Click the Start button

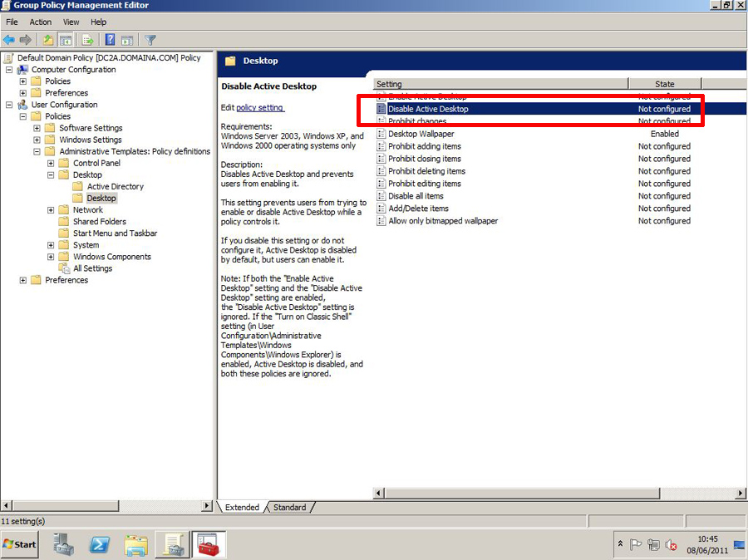coord(19,544)
